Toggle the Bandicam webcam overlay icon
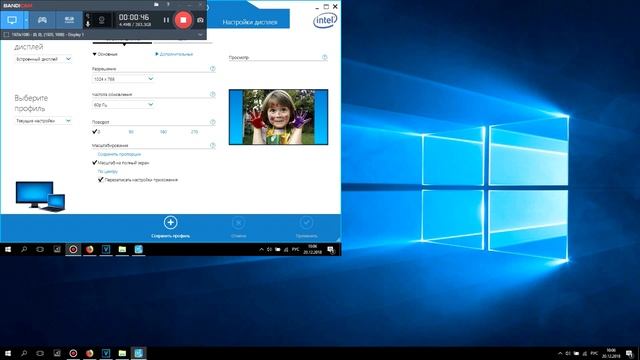The image size is (640, 360). pyautogui.click(x=102, y=20)
